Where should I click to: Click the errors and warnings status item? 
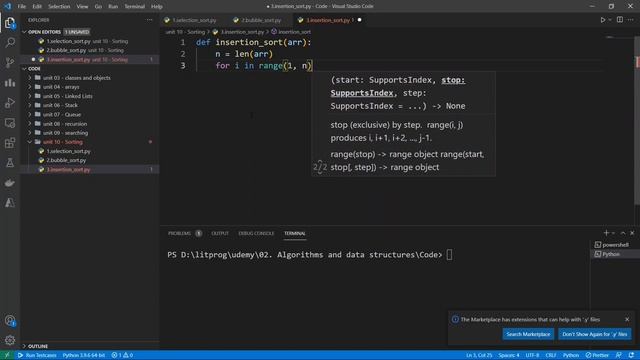click(x=122, y=355)
